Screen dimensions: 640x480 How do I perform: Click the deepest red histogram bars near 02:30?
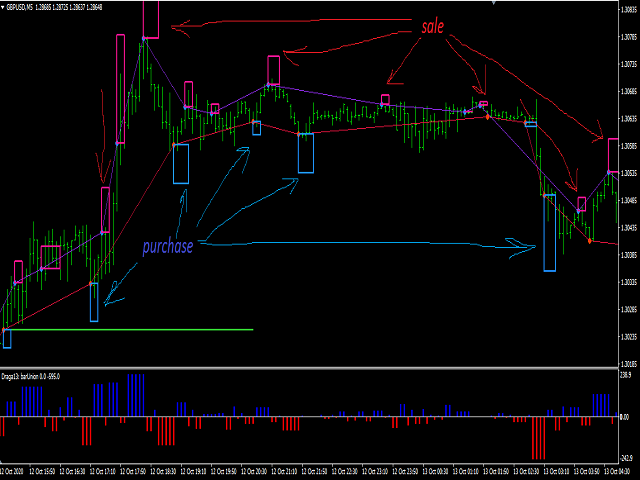pos(539,438)
